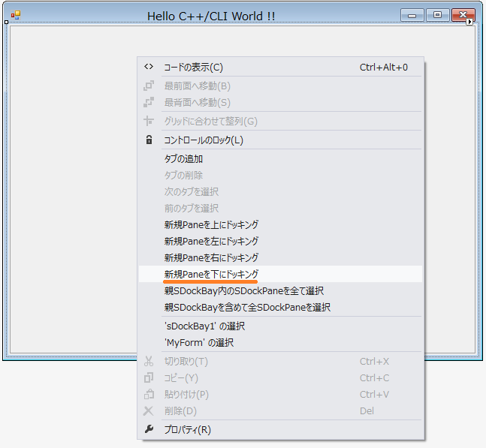This screenshot has height=448, width=486.
Task: Select 削除(D) menu entry
Action: [x=280, y=410]
